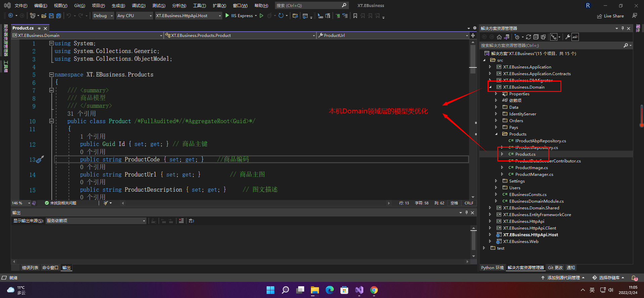This screenshot has height=298, width=644.
Task: Open the 调试(D) menu
Action: tap(139, 6)
